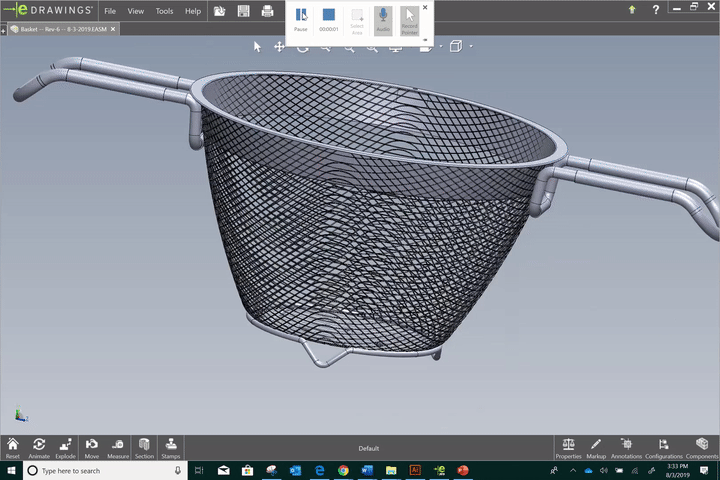Image resolution: width=720 pixels, height=480 pixels.
Task: Open the Stamps tool
Action: point(171,446)
